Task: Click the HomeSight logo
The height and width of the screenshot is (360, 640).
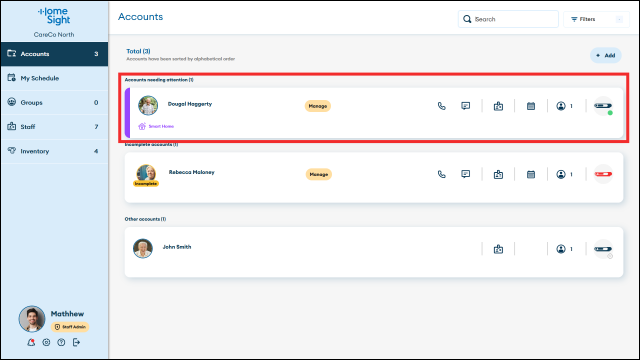Action: click(x=54, y=16)
